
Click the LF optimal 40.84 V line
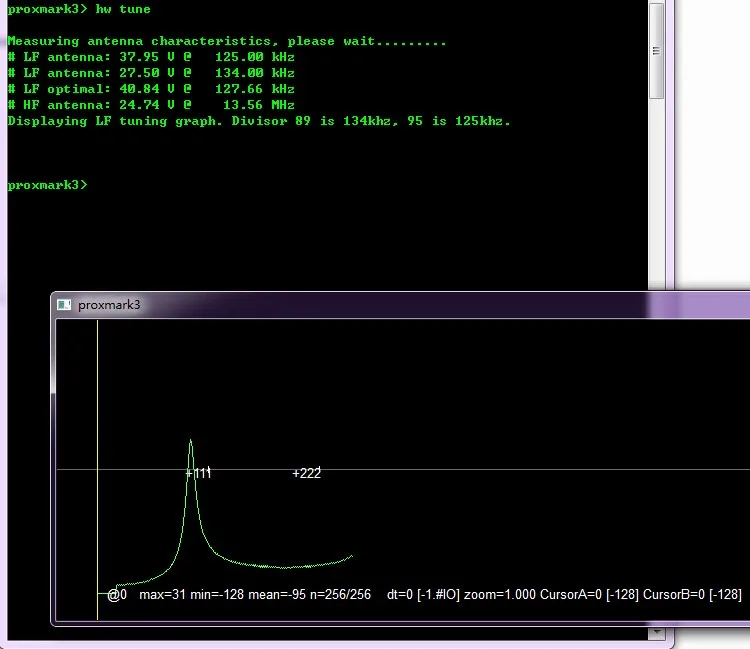click(151, 89)
